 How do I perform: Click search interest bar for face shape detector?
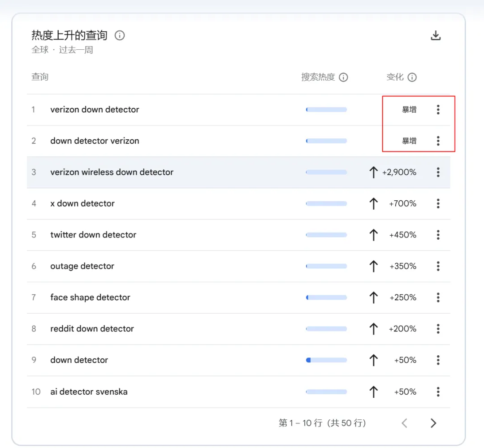tap(326, 297)
